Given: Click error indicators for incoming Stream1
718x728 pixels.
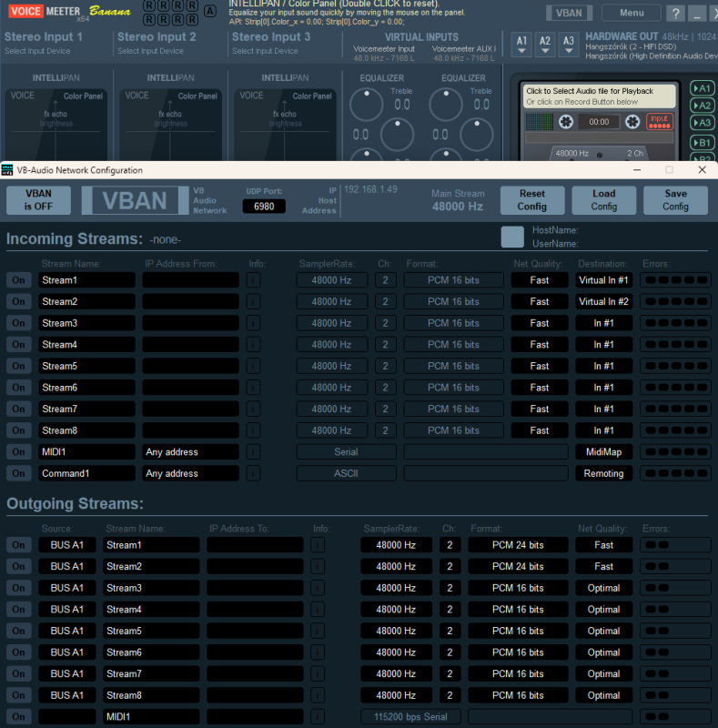Looking at the screenshot, I should click(x=676, y=280).
